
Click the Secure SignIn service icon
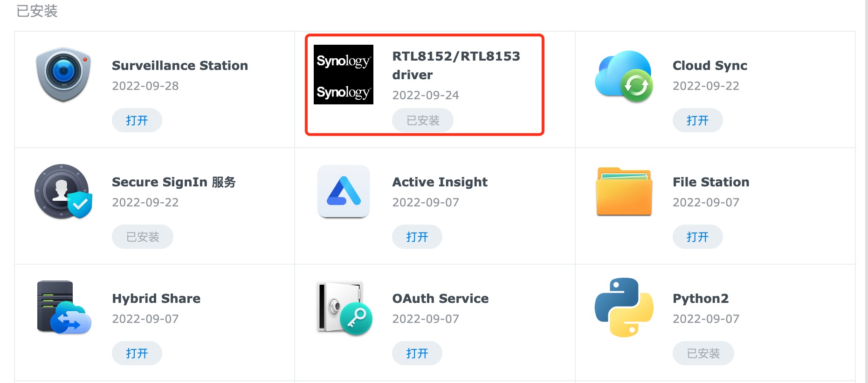click(x=63, y=191)
